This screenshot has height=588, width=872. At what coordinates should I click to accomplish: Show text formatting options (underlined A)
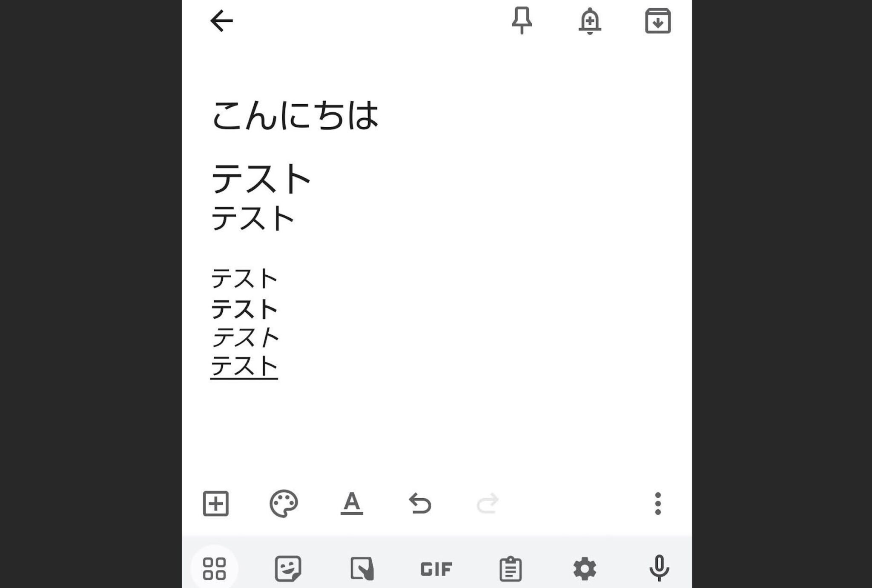[352, 504]
